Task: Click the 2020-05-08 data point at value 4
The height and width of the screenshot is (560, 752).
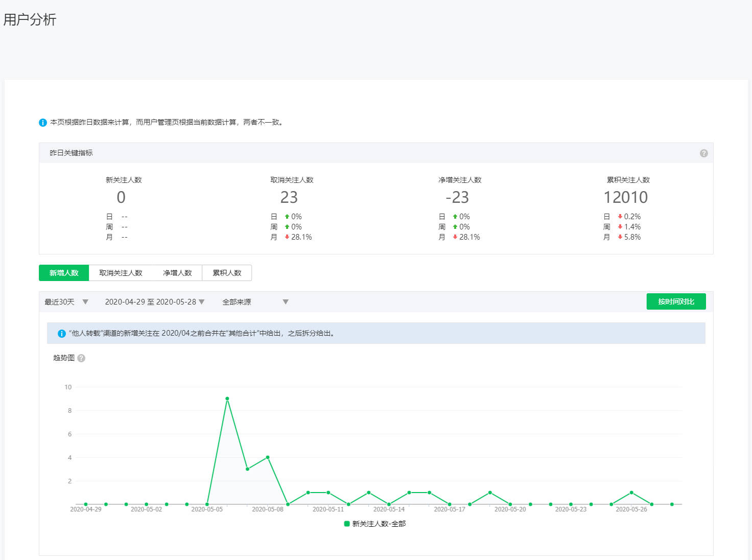Action: pyautogui.click(x=268, y=457)
